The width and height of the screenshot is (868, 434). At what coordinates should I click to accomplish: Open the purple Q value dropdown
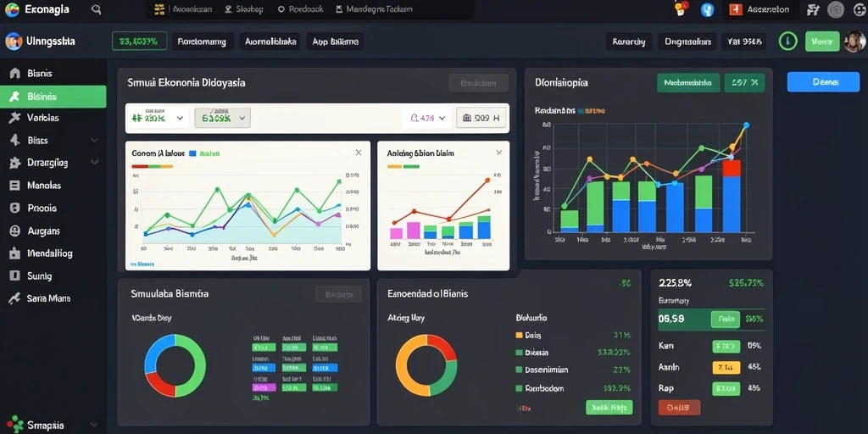[x=429, y=118]
